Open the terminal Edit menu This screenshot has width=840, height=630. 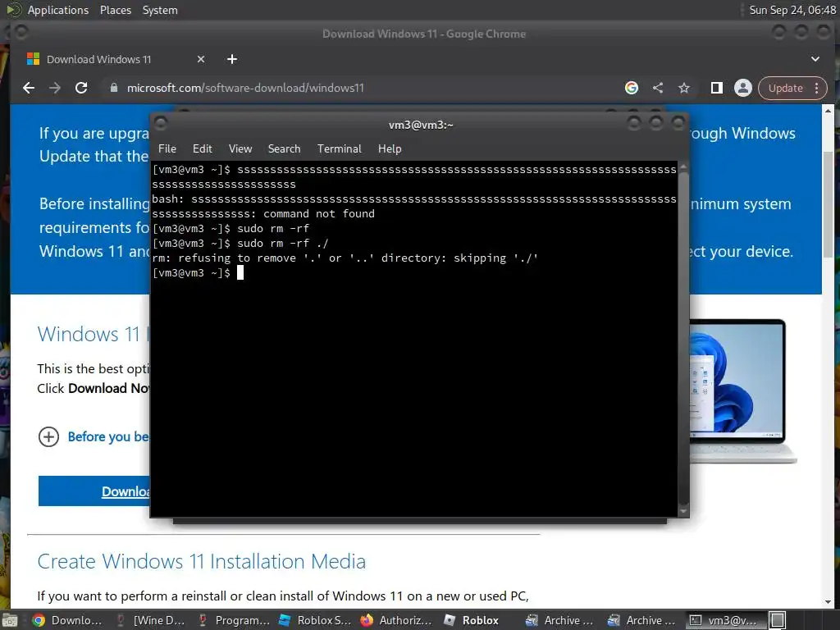(x=203, y=148)
